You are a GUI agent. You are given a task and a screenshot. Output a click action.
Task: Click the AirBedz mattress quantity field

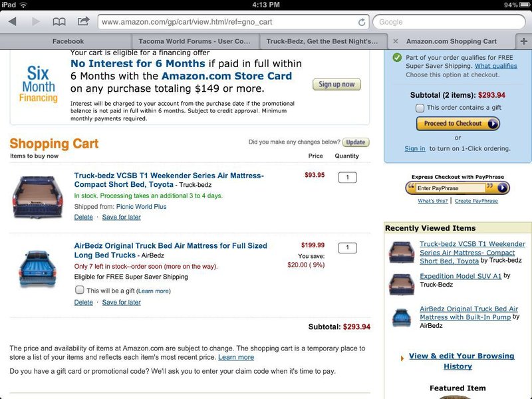coord(347,247)
